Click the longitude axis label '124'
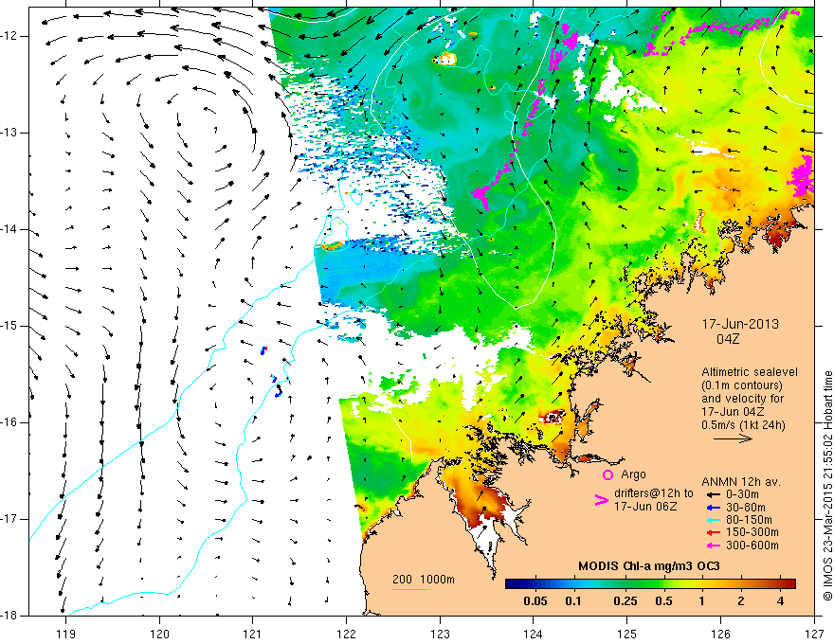Viewport: 834px width, 644px height. 534,634
